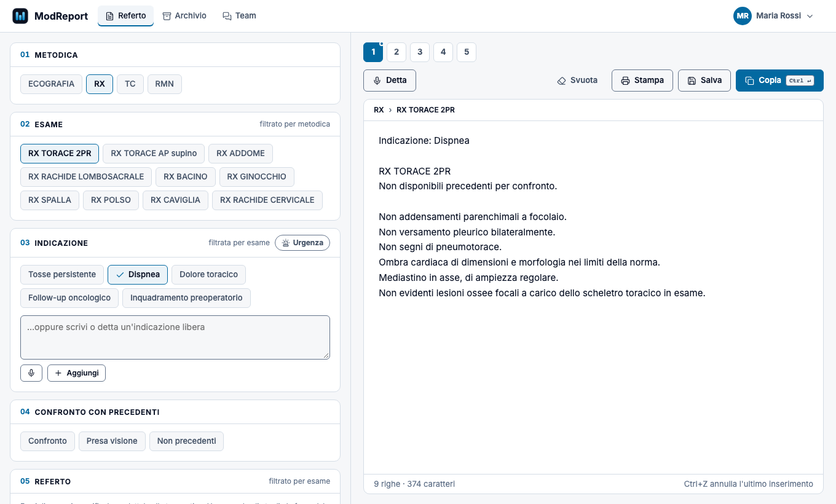The height and width of the screenshot is (504, 836).
Task: Open the Referto tab
Action: [125, 16]
